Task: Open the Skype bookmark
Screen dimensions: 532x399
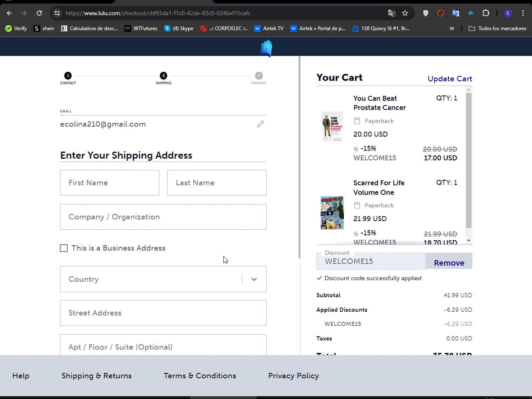Action: tap(179, 28)
